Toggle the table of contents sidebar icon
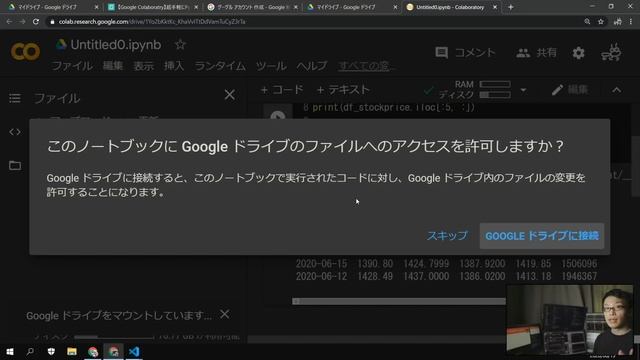 (x=15, y=98)
